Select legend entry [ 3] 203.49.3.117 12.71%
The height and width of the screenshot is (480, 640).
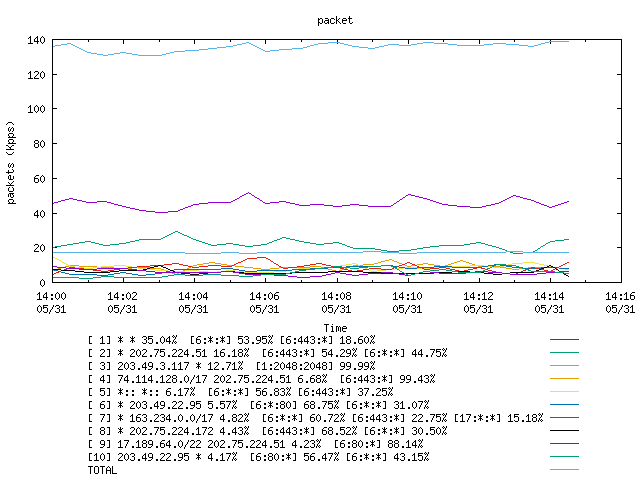click(231, 366)
